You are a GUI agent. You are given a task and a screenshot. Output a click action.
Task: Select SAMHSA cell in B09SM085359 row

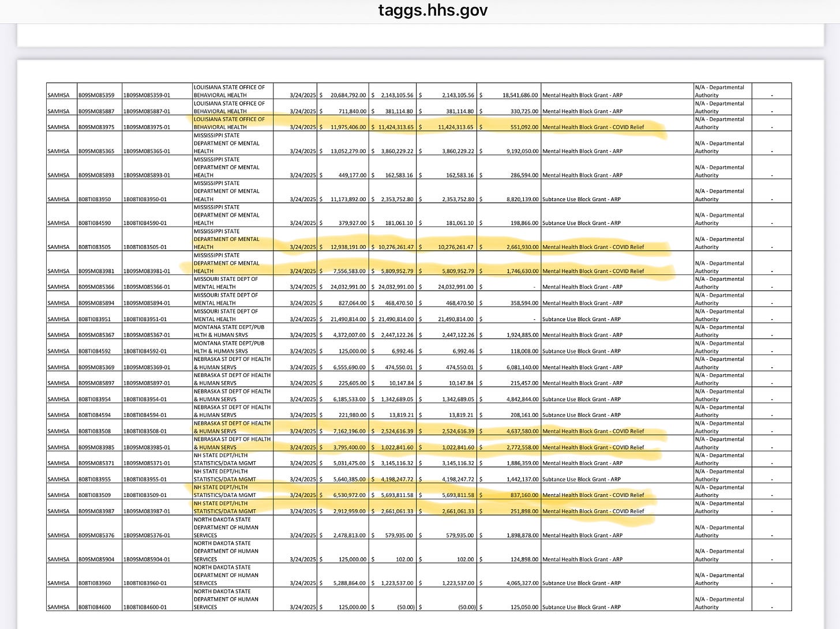[58, 95]
